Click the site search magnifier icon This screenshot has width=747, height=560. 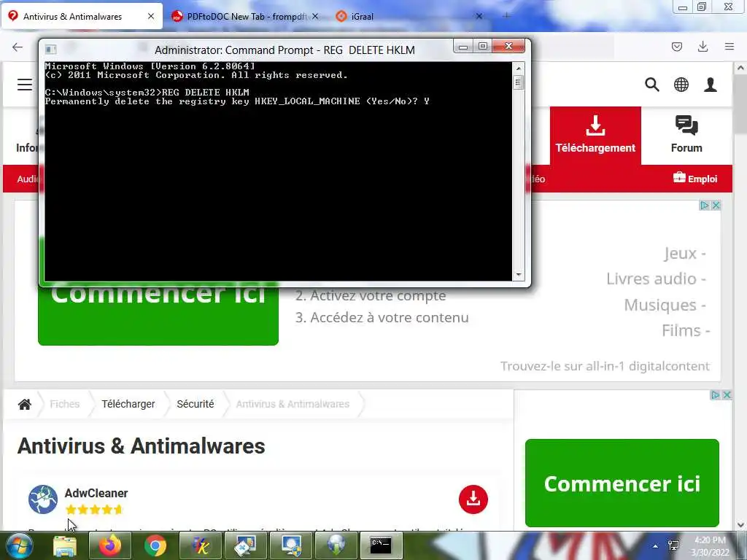(652, 85)
